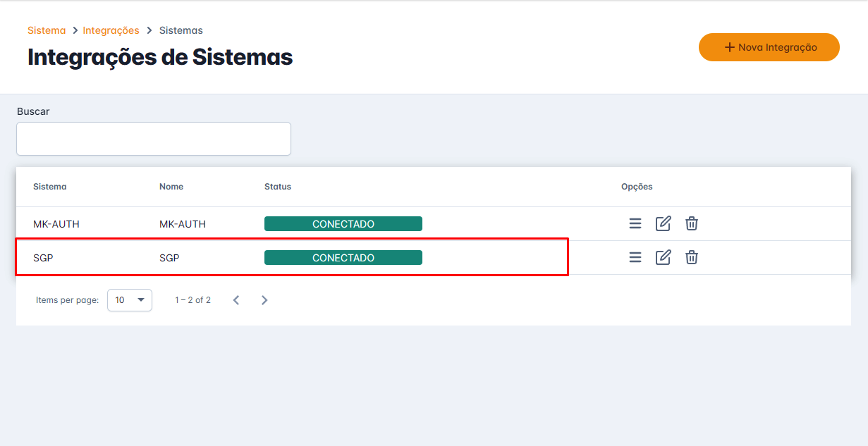
Task: Edit the MK-AUTH integration
Action: pos(664,223)
